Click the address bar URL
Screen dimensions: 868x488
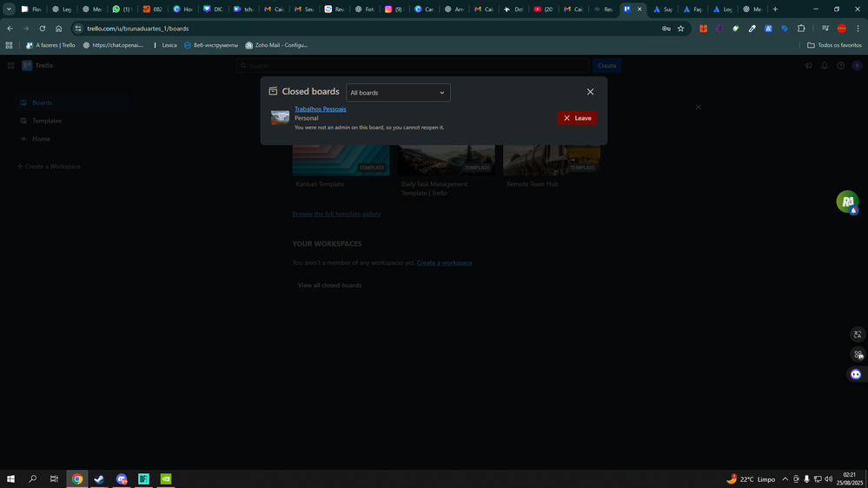tap(138, 28)
